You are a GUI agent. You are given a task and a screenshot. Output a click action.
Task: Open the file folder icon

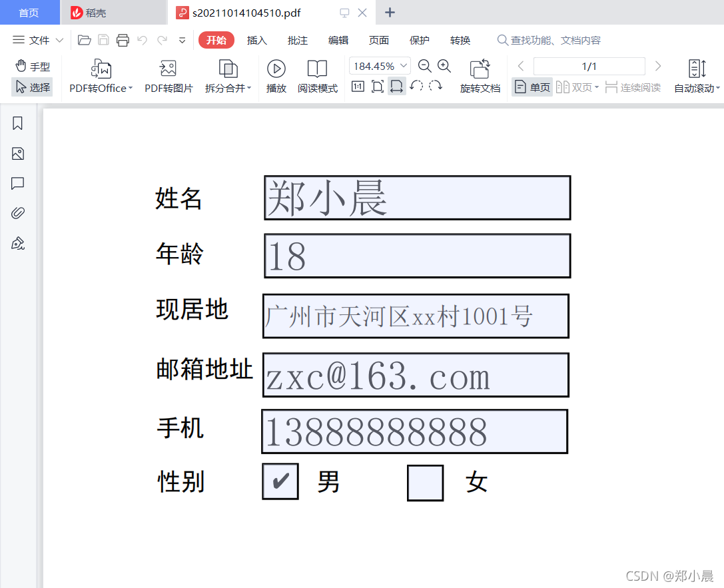(x=84, y=40)
